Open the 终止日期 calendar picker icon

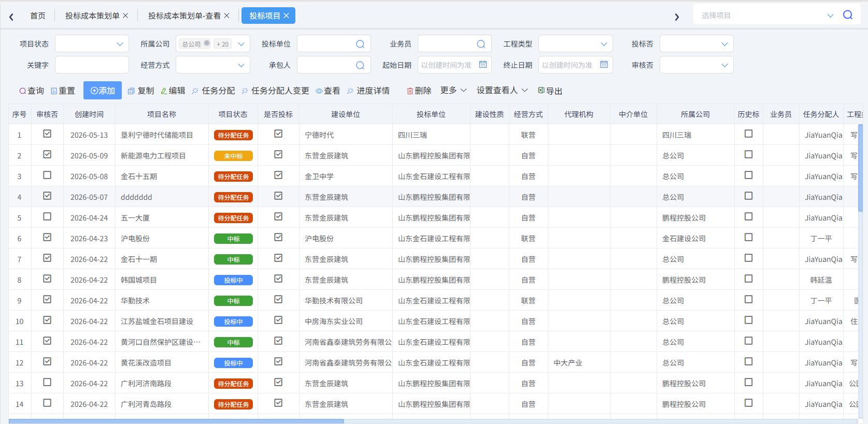tap(604, 65)
